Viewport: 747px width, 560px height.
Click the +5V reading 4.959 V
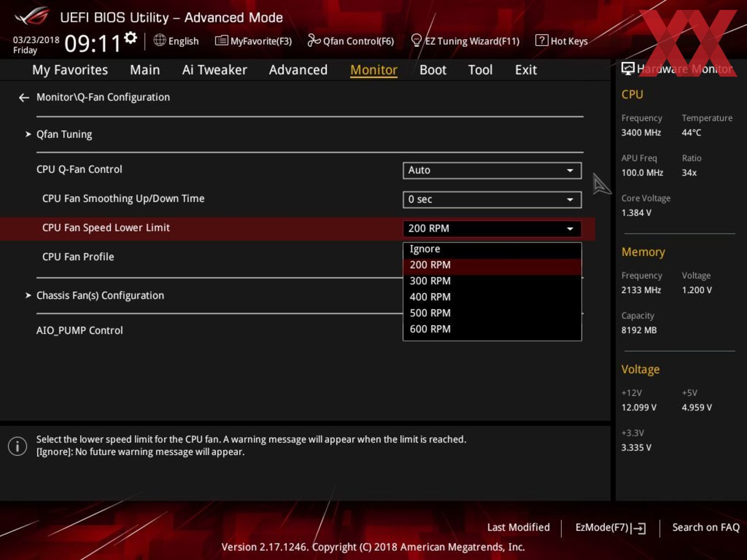point(697,408)
